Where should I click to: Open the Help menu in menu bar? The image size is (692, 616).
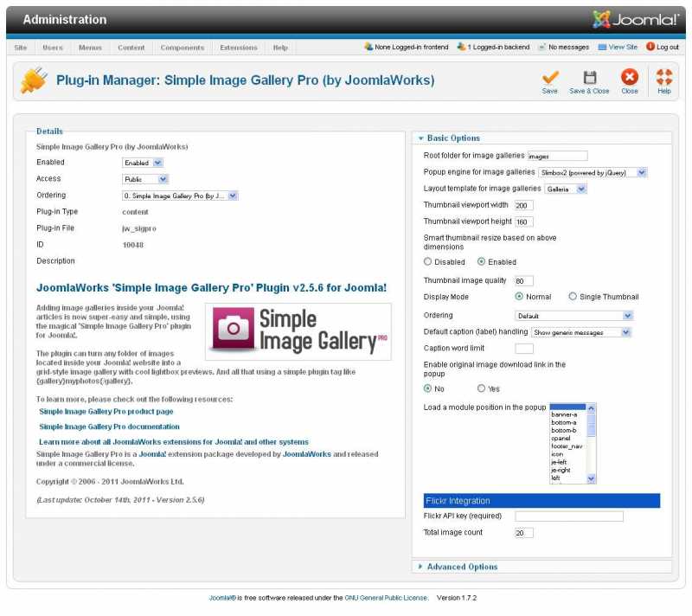coord(280,48)
